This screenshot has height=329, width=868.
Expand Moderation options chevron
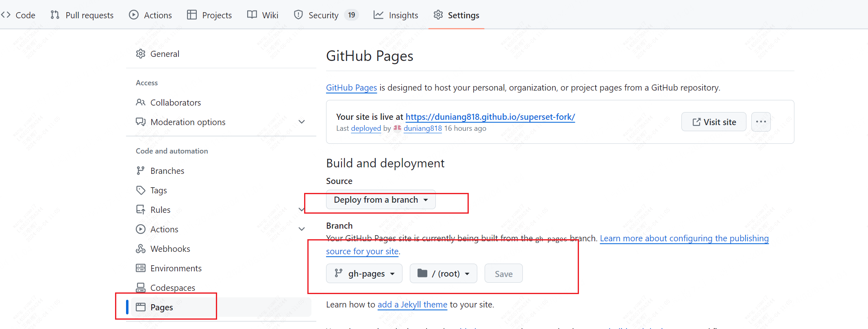click(302, 122)
